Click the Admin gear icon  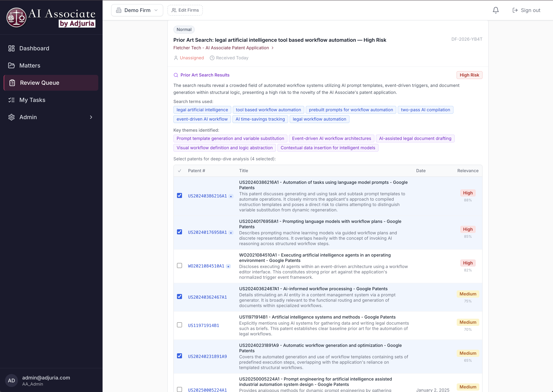click(x=11, y=117)
